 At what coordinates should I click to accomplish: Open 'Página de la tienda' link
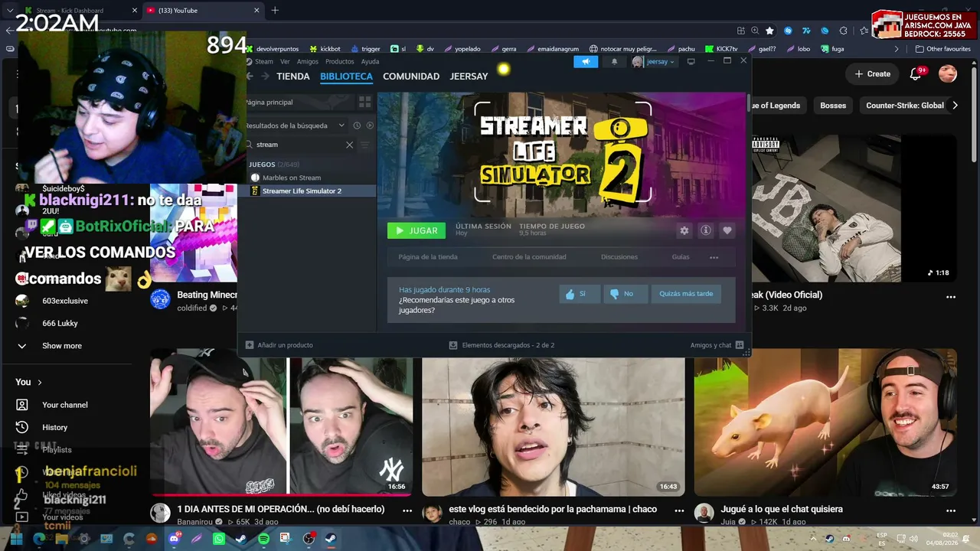(x=428, y=257)
